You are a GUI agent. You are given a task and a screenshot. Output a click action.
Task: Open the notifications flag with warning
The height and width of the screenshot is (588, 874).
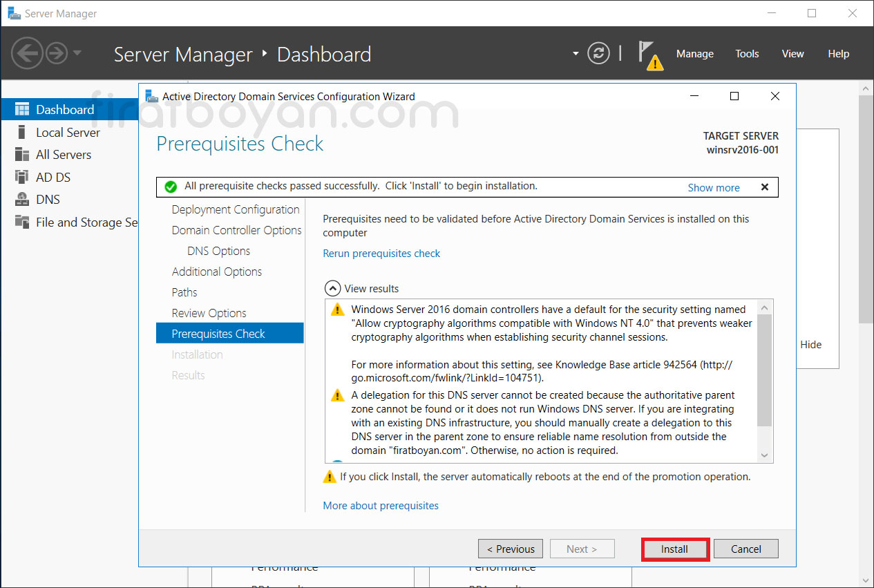(x=649, y=55)
